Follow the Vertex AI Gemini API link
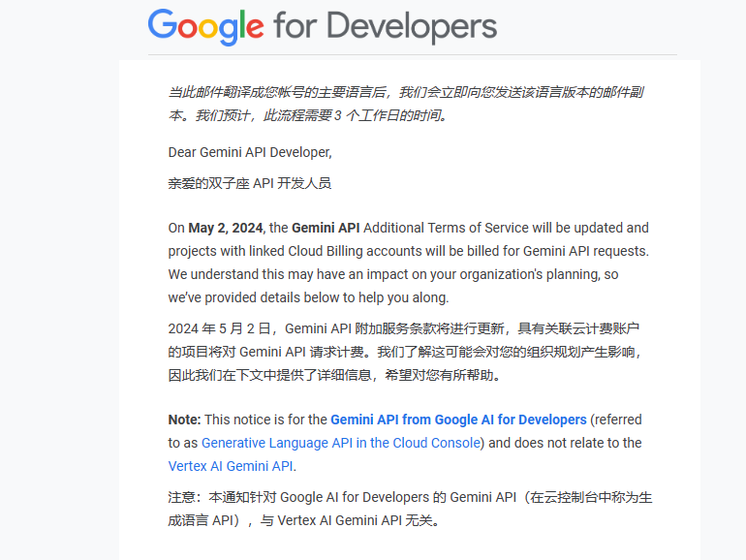746x560 pixels. (231, 466)
